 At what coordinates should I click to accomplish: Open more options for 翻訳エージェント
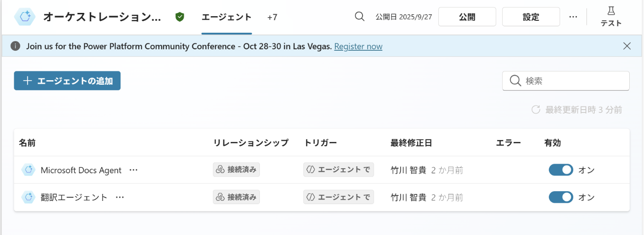(x=120, y=197)
